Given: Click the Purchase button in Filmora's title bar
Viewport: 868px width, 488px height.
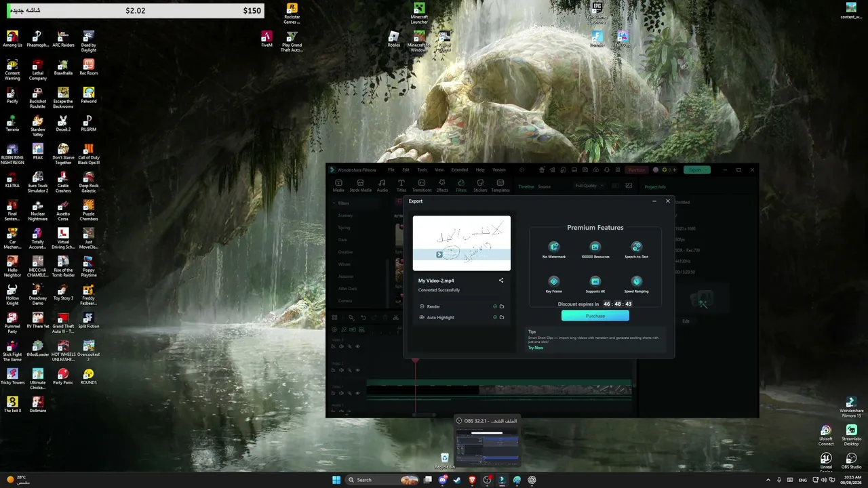Looking at the screenshot, I should 636,170.
